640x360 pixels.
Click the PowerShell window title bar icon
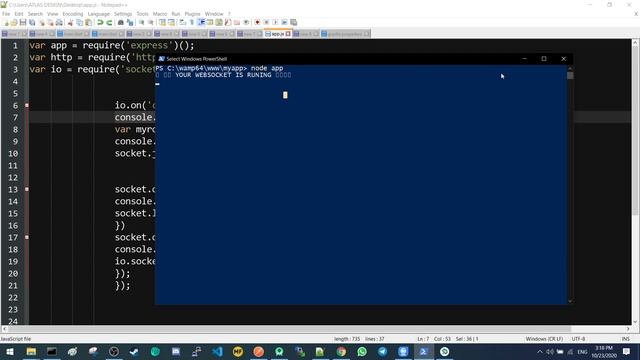click(161, 59)
